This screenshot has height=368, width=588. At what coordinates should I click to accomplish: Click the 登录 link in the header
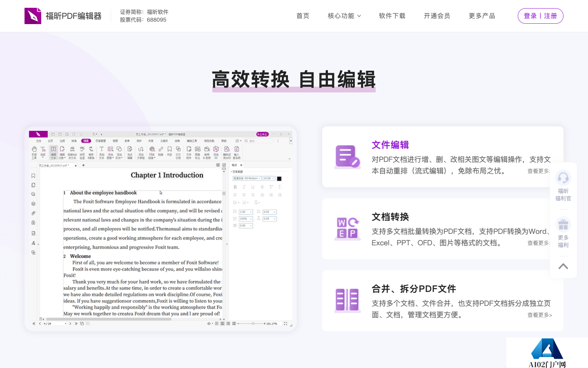pyautogui.click(x=530, y=16)
